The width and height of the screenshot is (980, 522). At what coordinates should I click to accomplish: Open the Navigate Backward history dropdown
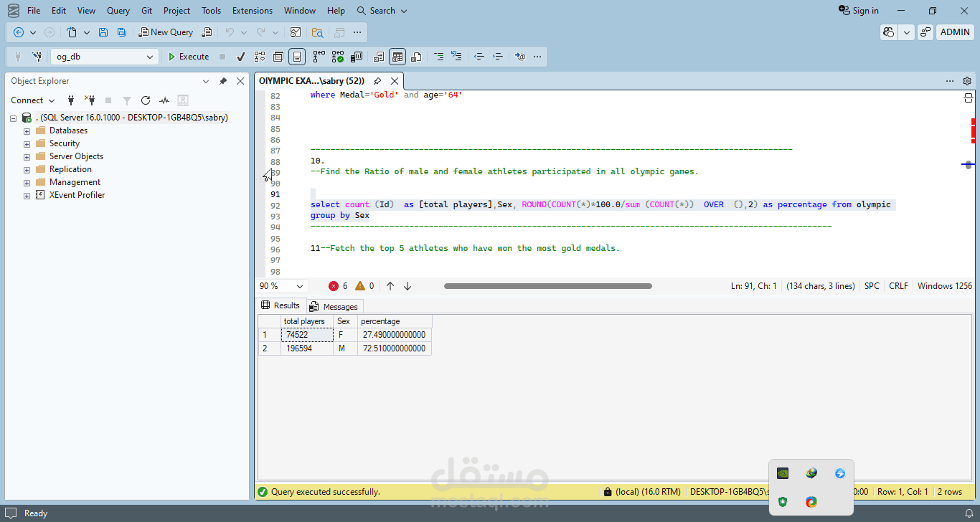(x=33, y=32)
